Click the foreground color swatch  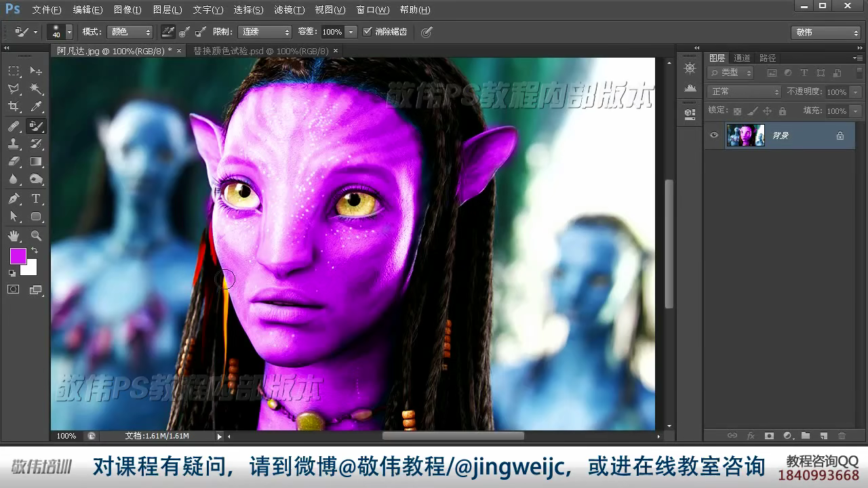18,256
